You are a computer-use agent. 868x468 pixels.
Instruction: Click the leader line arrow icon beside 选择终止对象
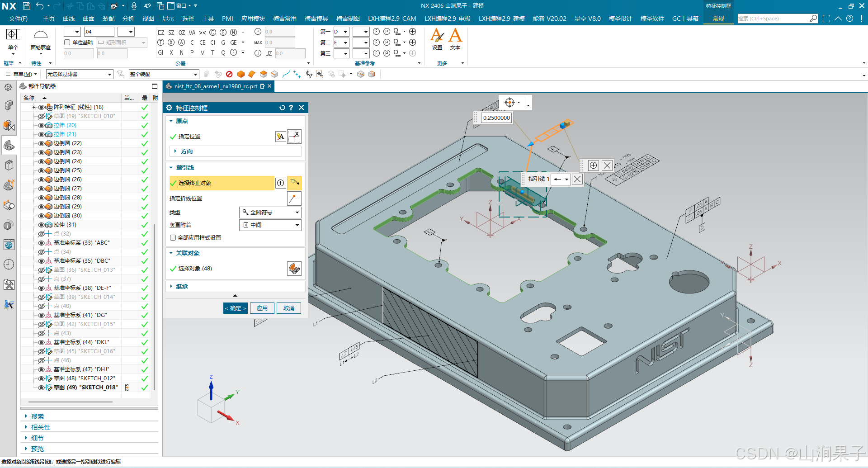click(x=294, y=183)
